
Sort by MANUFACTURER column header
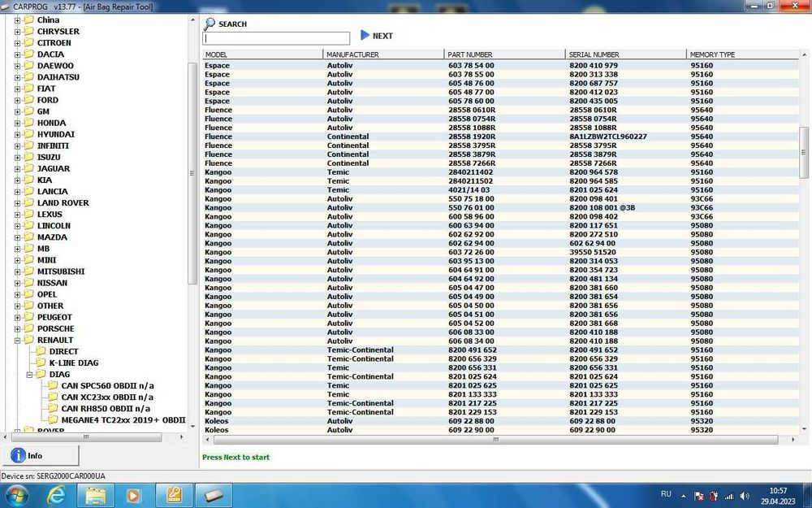point(384,54)
